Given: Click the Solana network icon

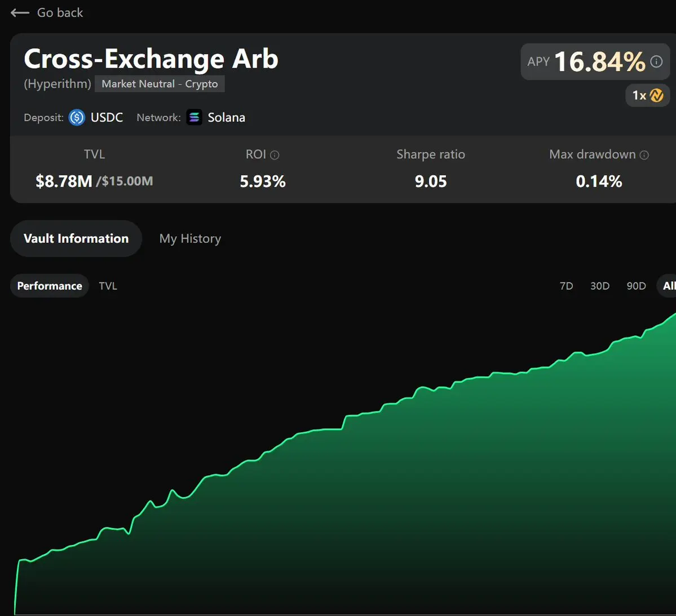Looking at the screenshot, I should point(194,117).
